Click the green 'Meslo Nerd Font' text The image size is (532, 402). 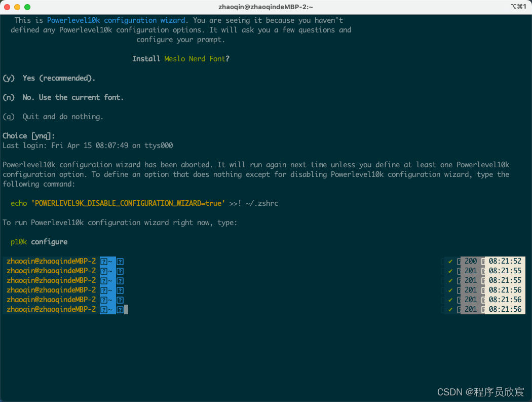point(195,59)
